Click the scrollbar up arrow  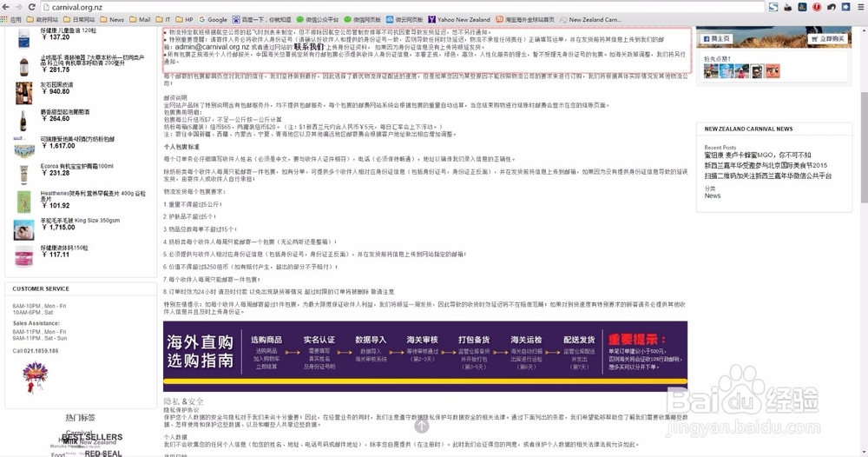(865, 30)
